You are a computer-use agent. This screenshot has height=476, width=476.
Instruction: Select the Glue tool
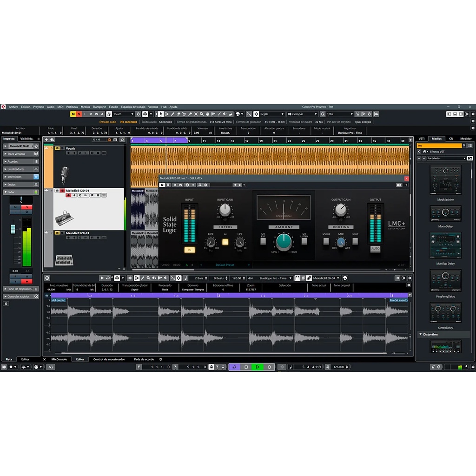190,114
